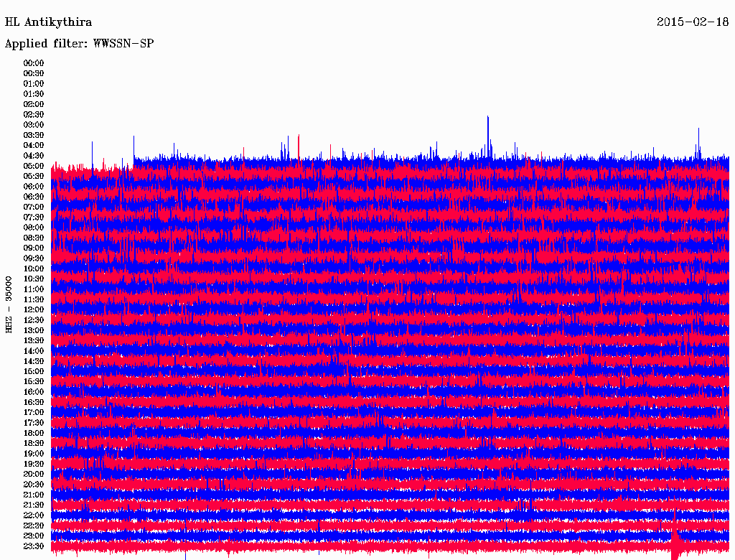This screenshot has width=735, height=560.
Task: Click the 23:00 time label
Action: click(34, 536)
